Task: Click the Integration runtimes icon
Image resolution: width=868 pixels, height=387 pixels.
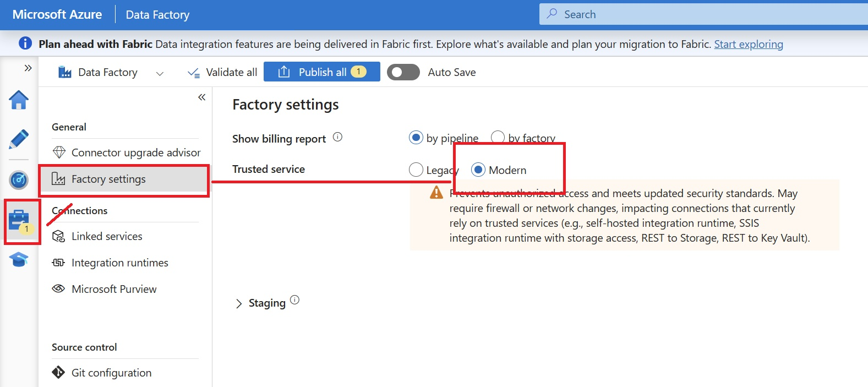Action: tap(58, 263)
